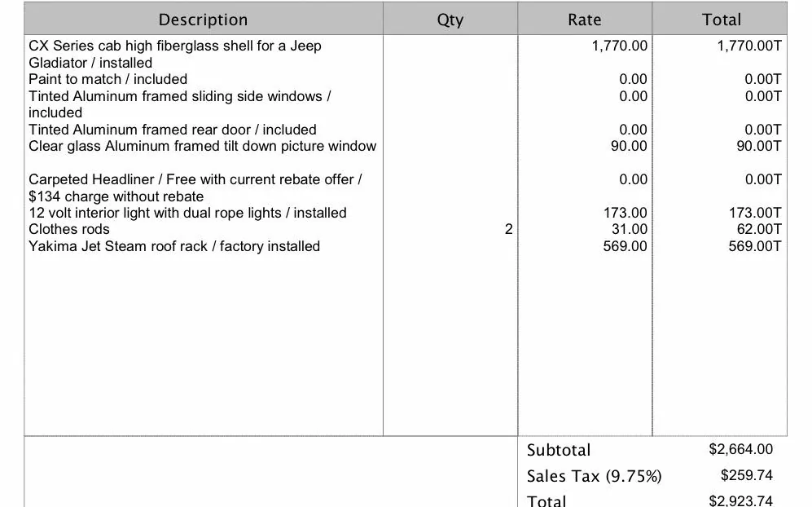Click the Paint to match line item

coord(108,79)
